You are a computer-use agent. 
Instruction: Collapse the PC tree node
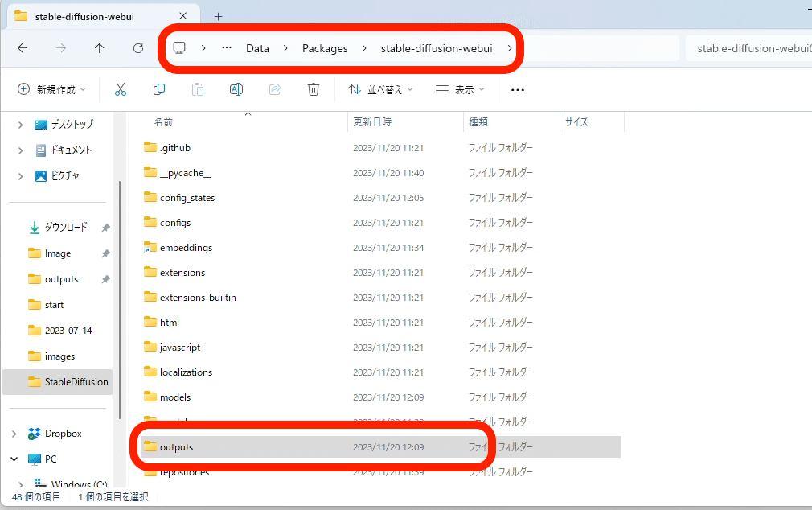14,459
